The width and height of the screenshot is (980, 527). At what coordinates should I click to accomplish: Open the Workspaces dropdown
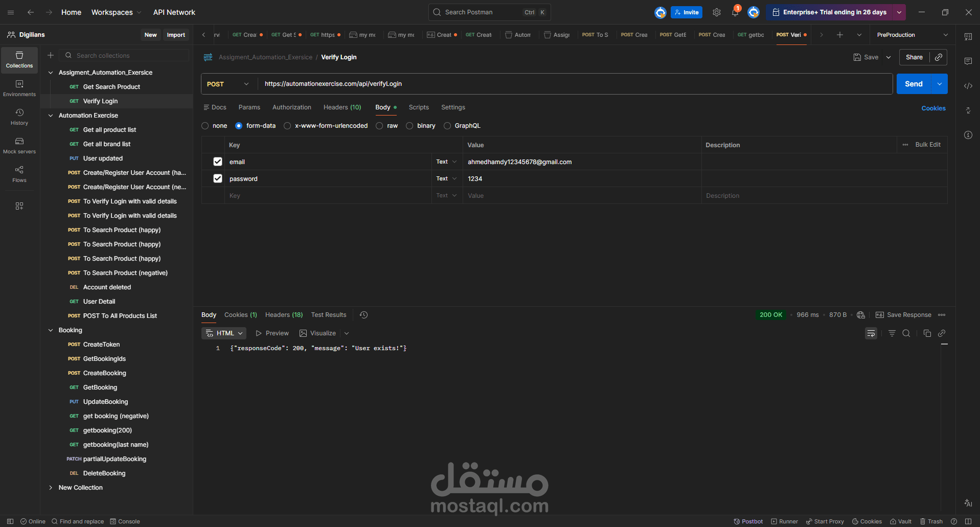coord(116,12)
